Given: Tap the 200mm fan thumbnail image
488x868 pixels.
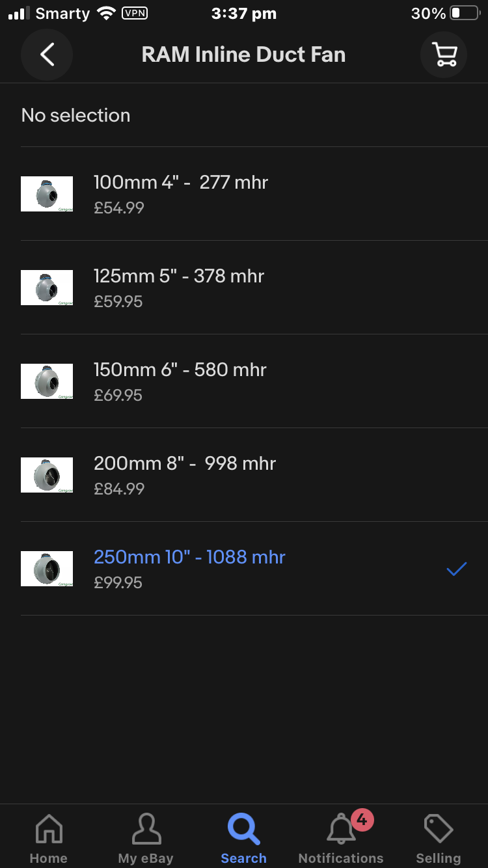Looking at the screenshot, I should (x=47, y=475).
